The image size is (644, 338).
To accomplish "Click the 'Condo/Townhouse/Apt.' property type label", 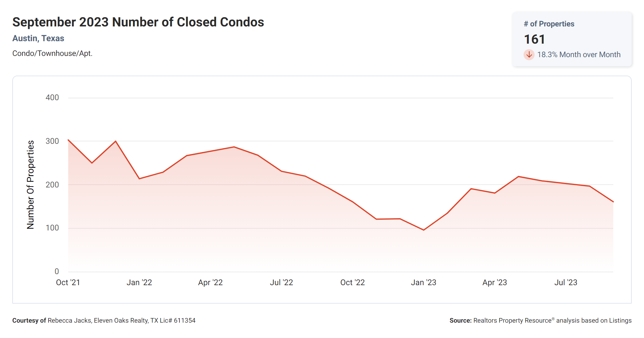I will click(x=52, y=53).
